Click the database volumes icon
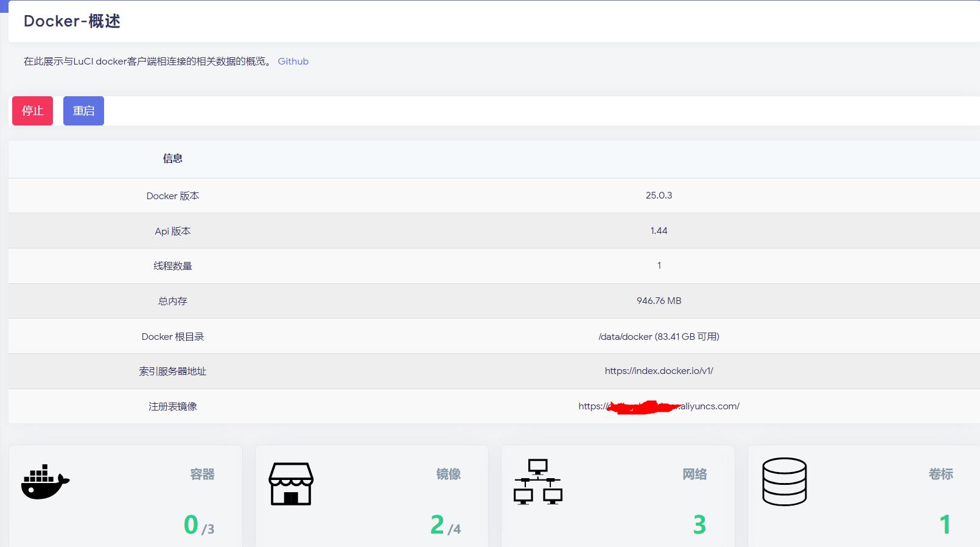Image resolution: width=980 pixels, height=547 pixels. point(785,482)
